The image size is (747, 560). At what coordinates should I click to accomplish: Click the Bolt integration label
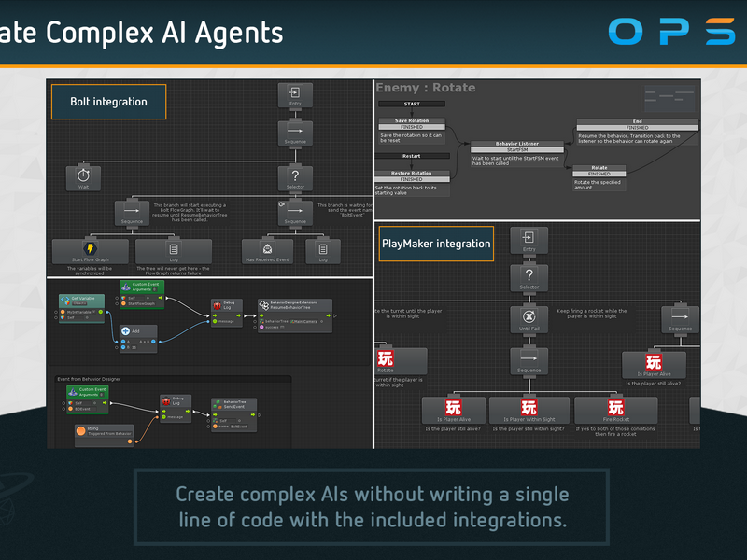coord(108,102)
